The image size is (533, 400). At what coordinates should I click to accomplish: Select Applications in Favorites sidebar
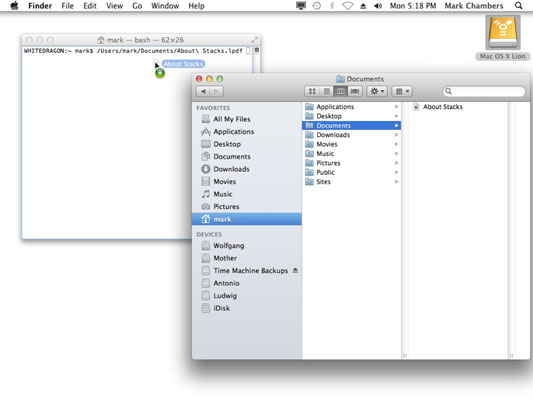246,132
